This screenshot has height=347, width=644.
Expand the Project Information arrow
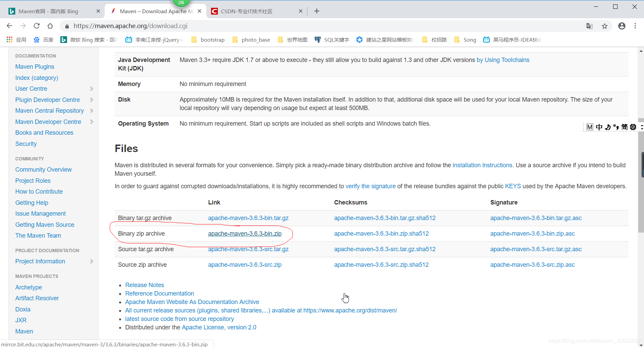pyautogui.click(x=91, y=261)
